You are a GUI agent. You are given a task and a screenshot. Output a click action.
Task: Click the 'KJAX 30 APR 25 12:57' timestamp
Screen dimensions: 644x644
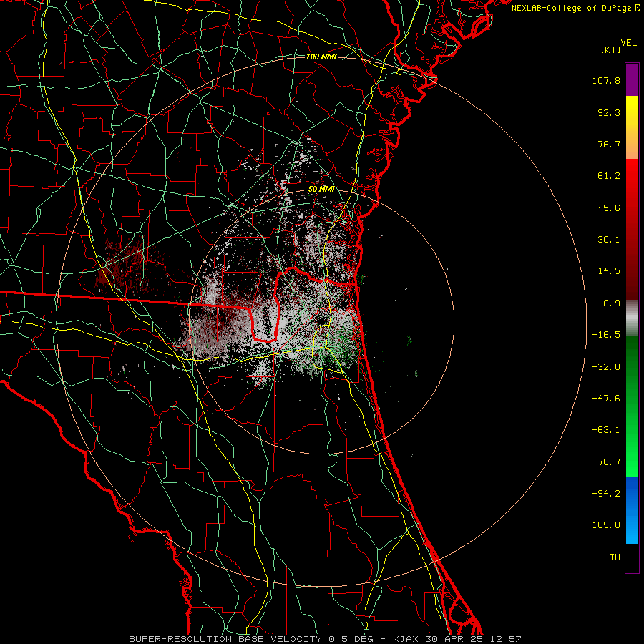coord(457,639)
